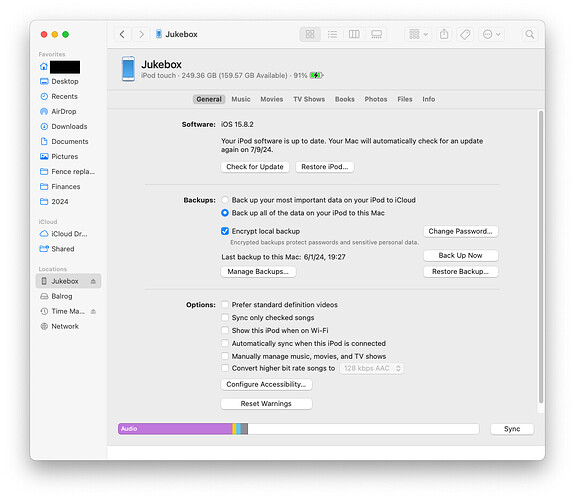Switch to gallery view
The height and width of the screenshot is (500, 575).
[x=376, y=34]
